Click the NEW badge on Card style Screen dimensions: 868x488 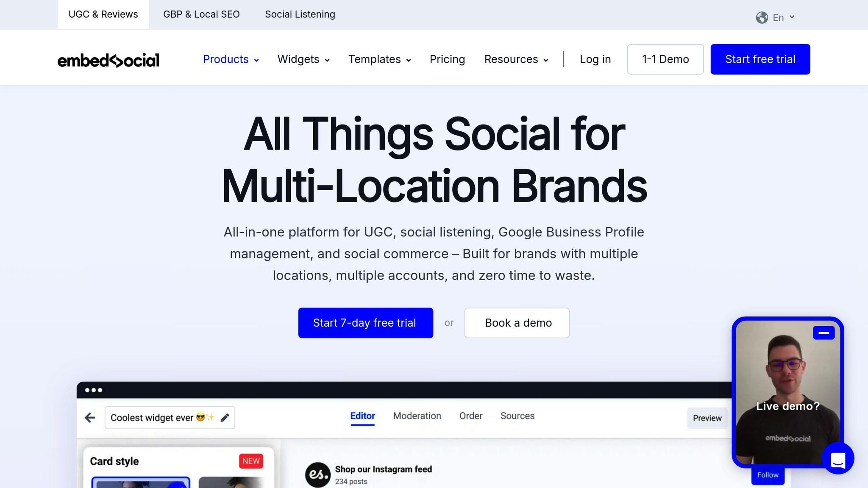tap(251, 461)
